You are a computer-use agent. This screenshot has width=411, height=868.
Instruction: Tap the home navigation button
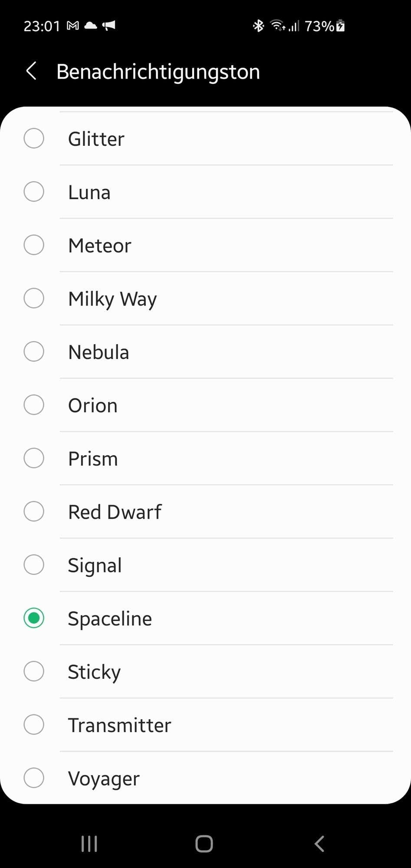[x=204, y=844]
